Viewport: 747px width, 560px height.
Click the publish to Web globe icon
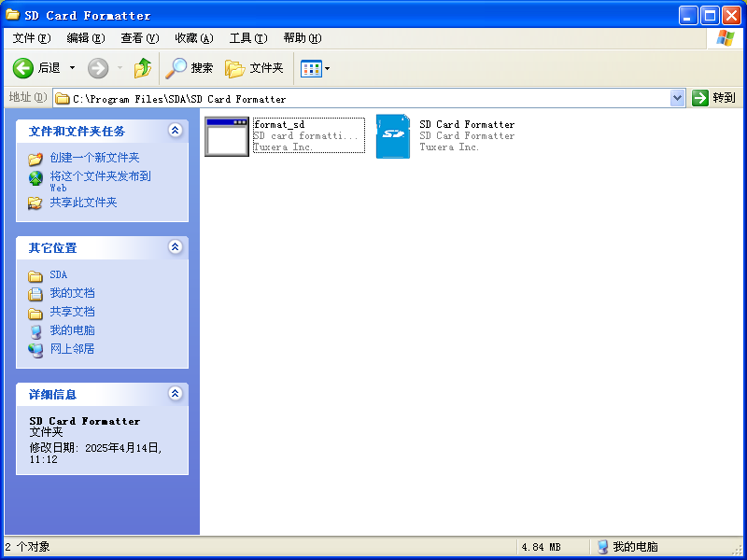pos(35,178)
